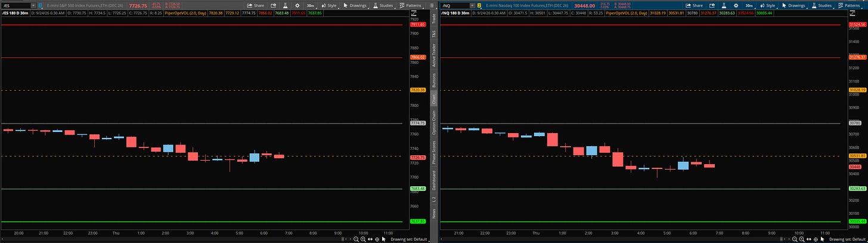Viewport: 868px width, 243px height.
Task: Toggle the L2 side panel tab
Action: point(434,199)
